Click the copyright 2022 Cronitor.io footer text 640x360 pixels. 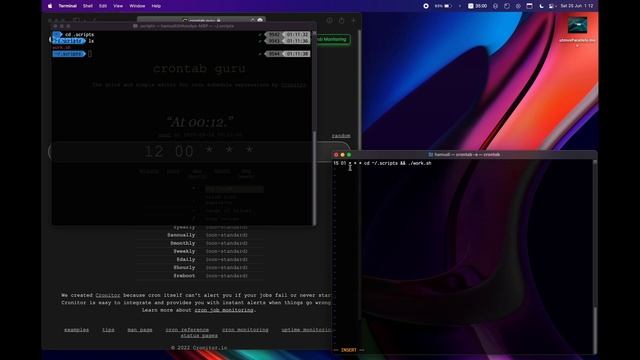[199, 348]
